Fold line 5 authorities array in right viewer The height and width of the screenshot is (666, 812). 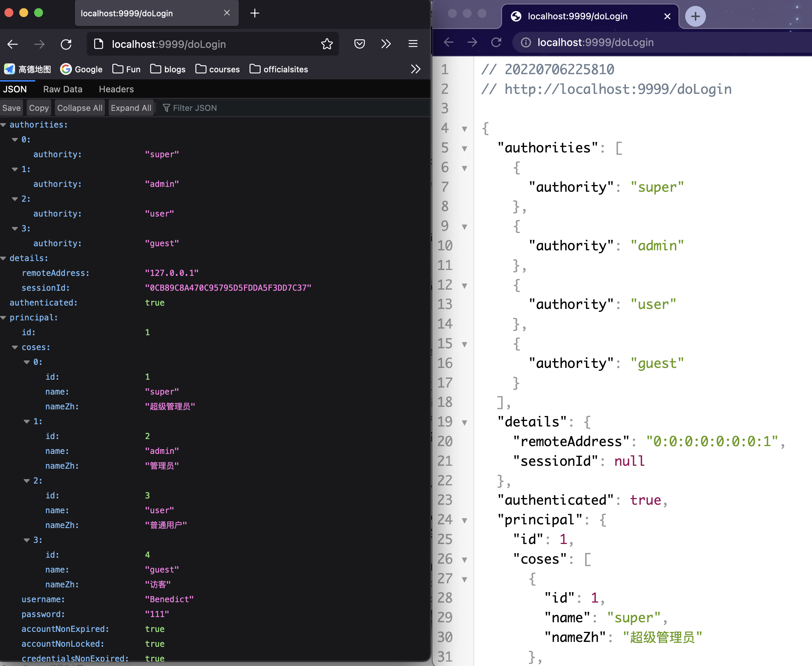point(465,148)
